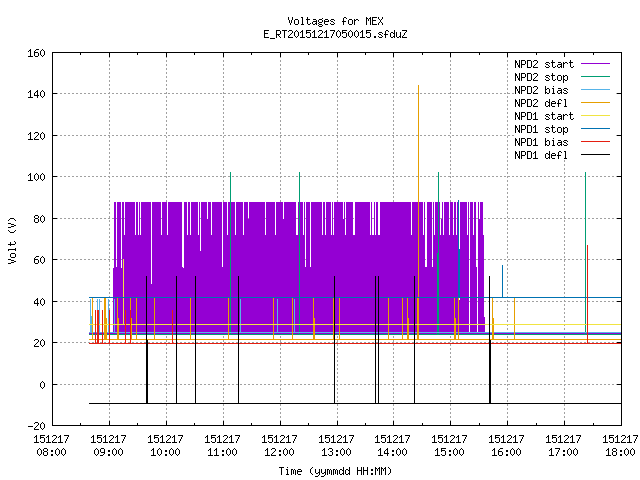Click the 160 value on the voltage axis
Screen dimensions: 640x480
36,53
